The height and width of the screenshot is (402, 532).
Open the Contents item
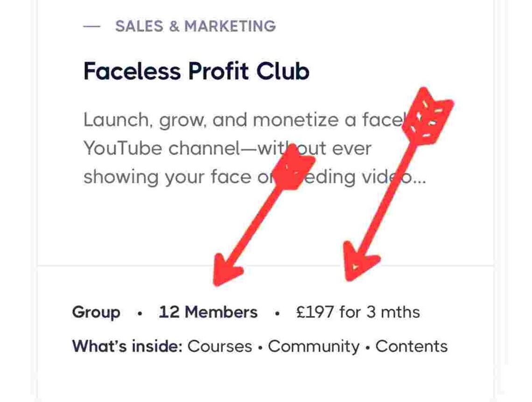pos(411,346)
